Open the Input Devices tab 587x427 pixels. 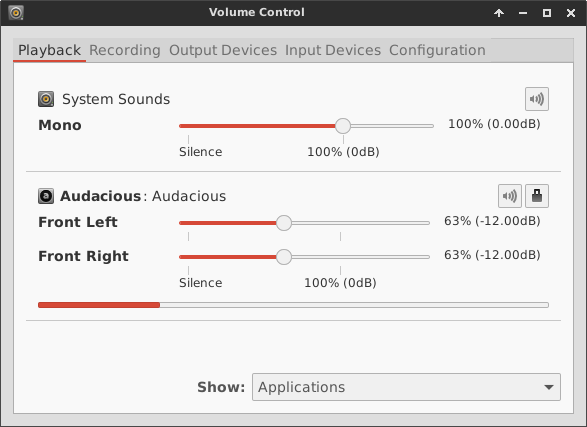pos(333,50)
